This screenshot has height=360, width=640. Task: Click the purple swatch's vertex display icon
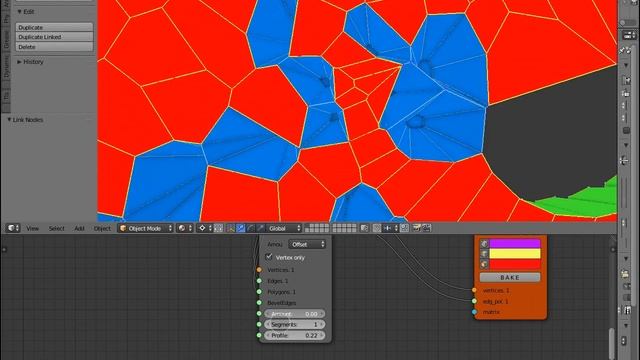(484, 244)
